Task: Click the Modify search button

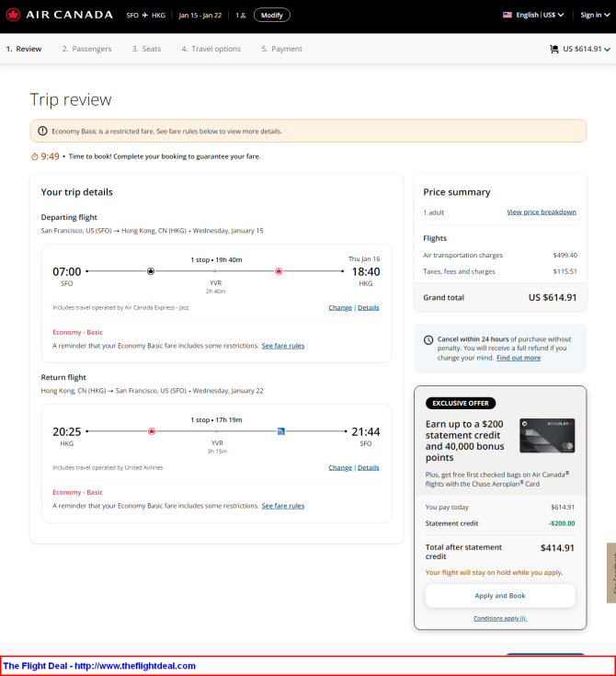Action: (x=272, y=15)
